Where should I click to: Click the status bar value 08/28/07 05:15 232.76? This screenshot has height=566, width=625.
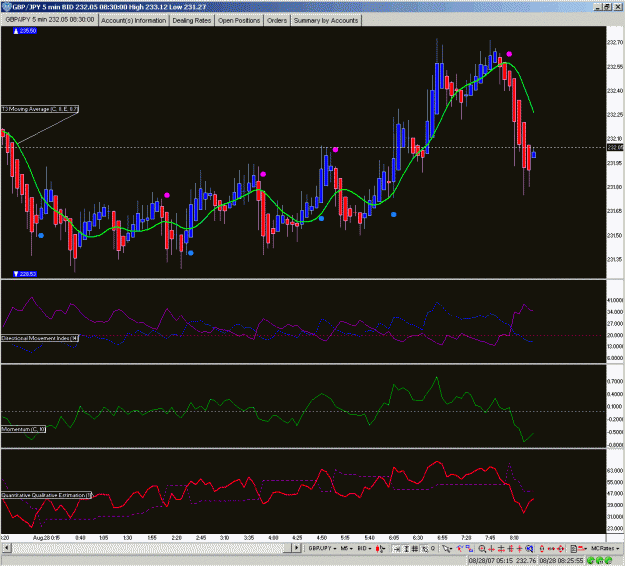(502, 560)
